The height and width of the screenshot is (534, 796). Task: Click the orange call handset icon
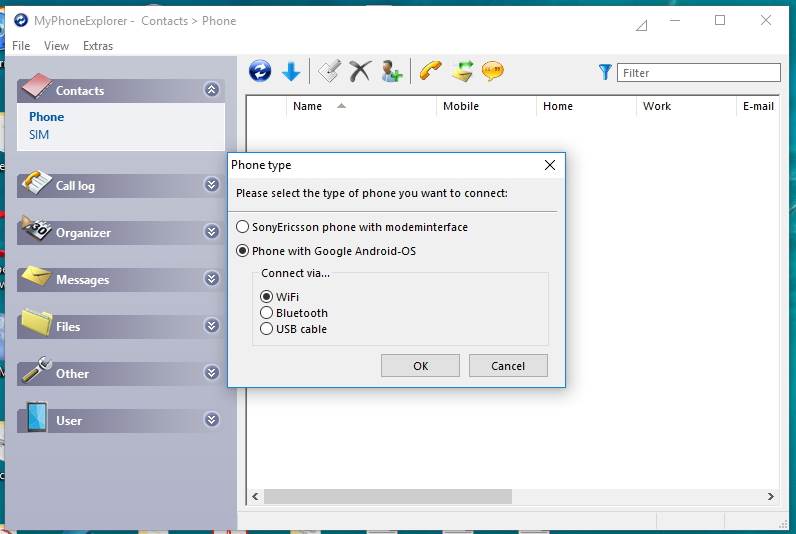(x=430, y=71)
